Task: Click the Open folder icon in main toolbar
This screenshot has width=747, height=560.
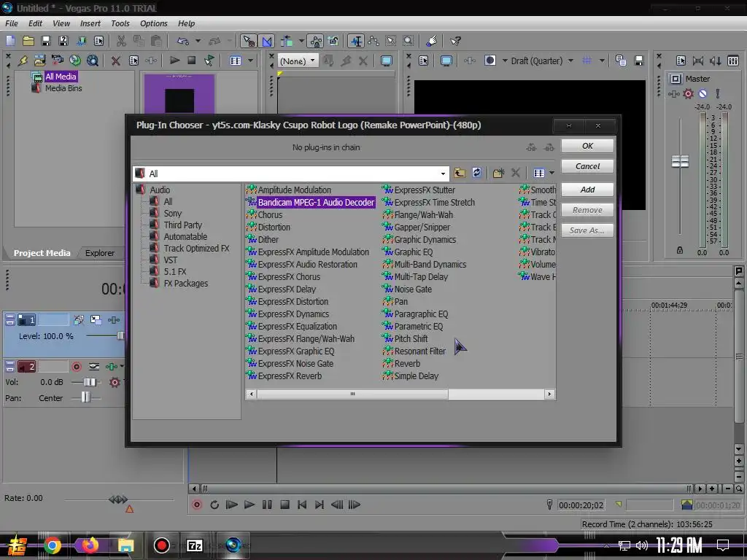Action: coord(28,41)
